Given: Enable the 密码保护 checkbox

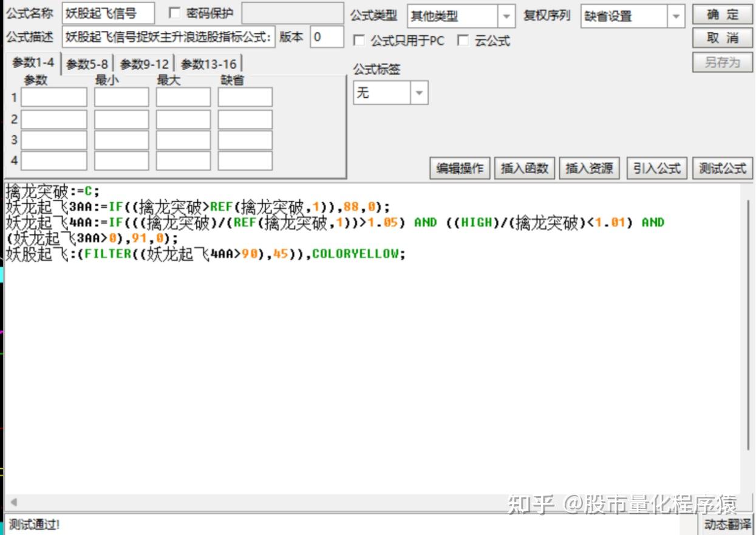Looking at the screenshot, I should pyautogui.click(x=174, y=13).
